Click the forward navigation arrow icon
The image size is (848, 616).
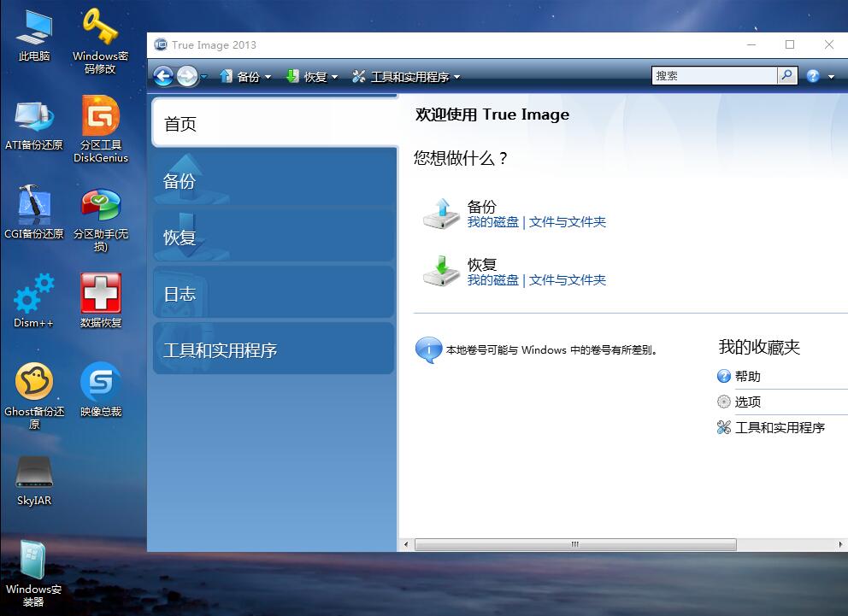[x=187, y=76]
